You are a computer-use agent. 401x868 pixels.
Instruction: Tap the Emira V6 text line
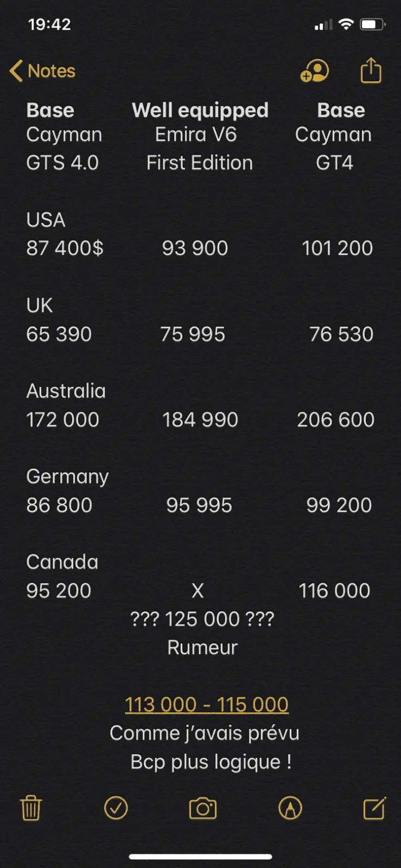196,134
